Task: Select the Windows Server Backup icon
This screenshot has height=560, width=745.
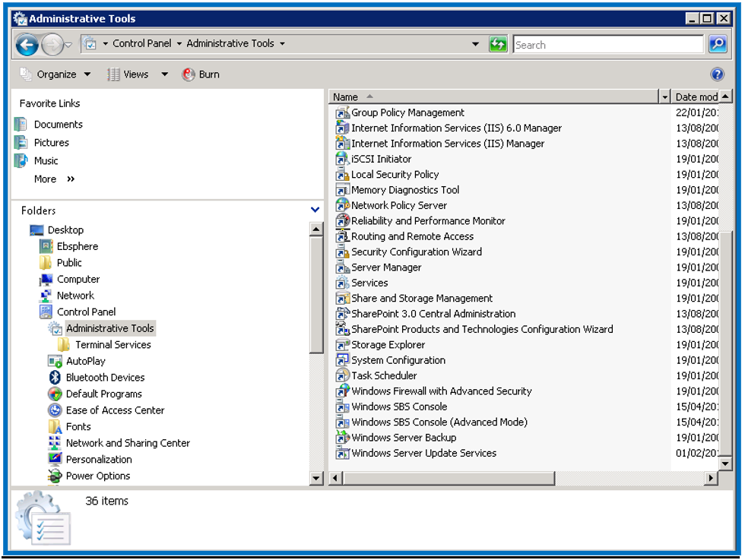Action: [x=342, y=438]
